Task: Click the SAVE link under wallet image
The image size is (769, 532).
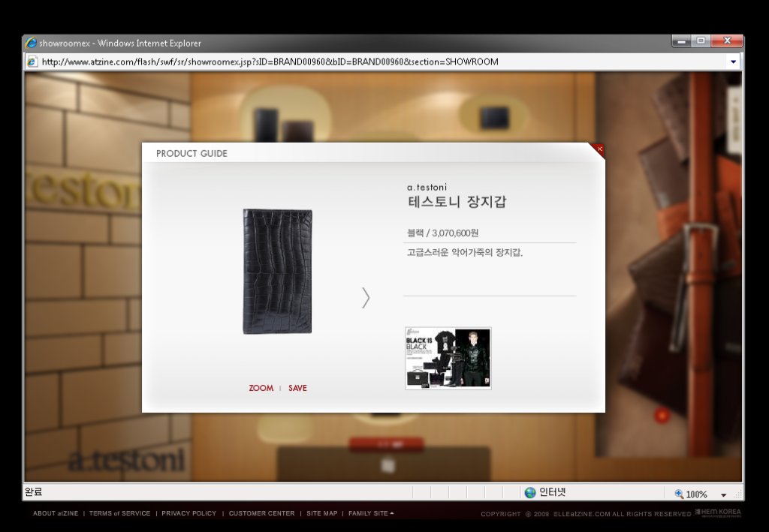Action: coord(297,388)
